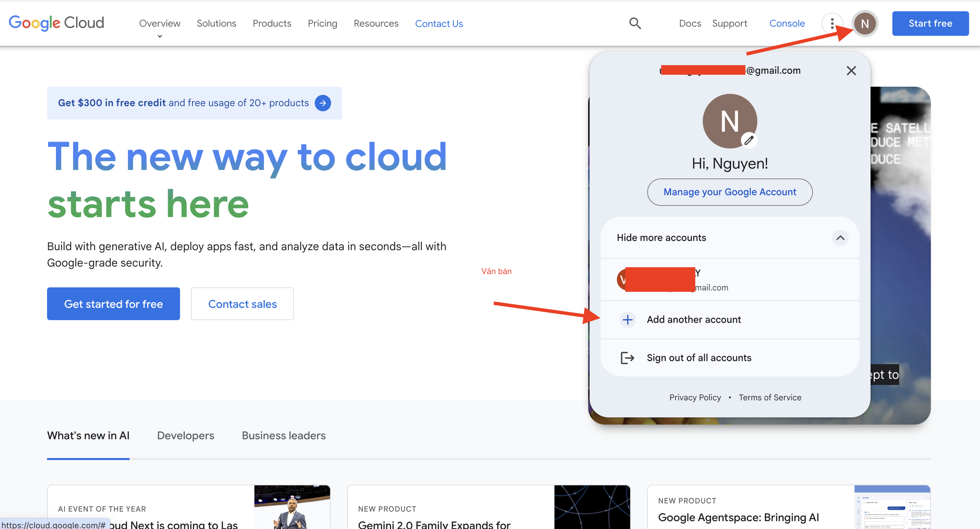The height and width of the screenshot is (529, 980).
Task: Go to the Pricing menu item
Action: [322, 24]
